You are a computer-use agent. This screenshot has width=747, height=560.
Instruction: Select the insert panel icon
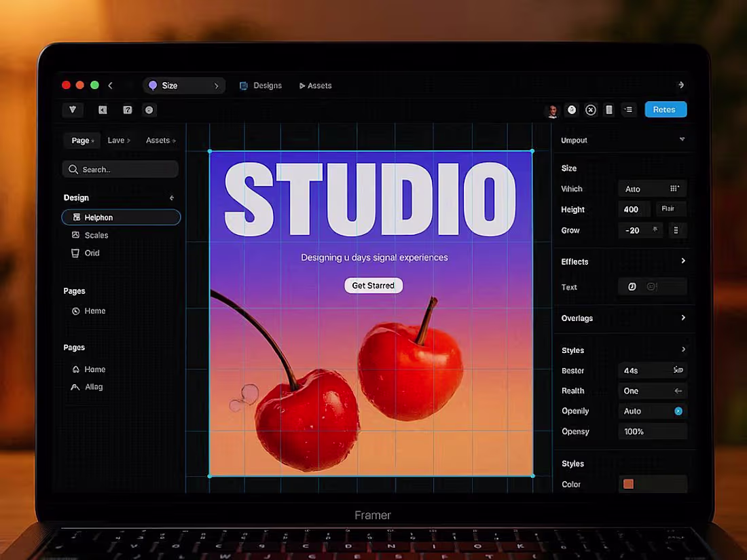(x=103, y=109)
